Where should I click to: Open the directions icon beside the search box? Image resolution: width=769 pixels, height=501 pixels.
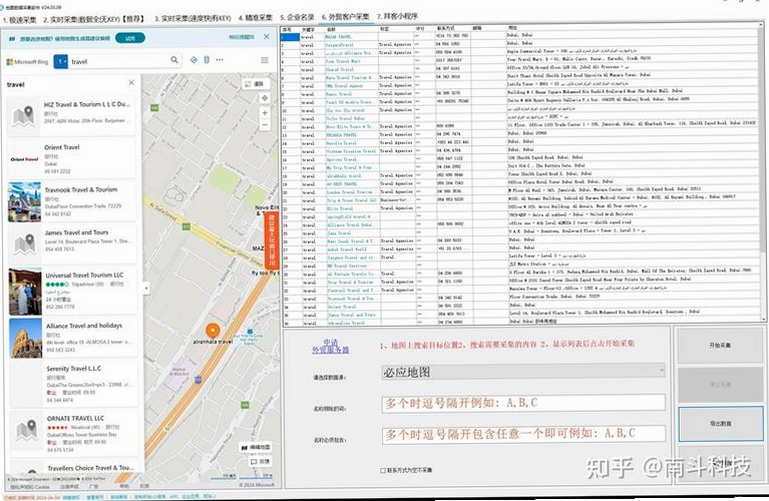click(194, 60)
